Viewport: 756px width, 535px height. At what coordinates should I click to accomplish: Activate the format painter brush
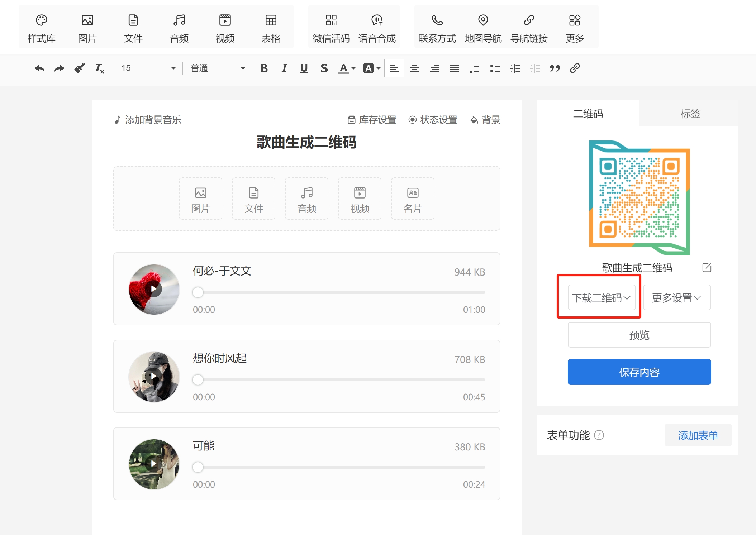pos(80,68)
